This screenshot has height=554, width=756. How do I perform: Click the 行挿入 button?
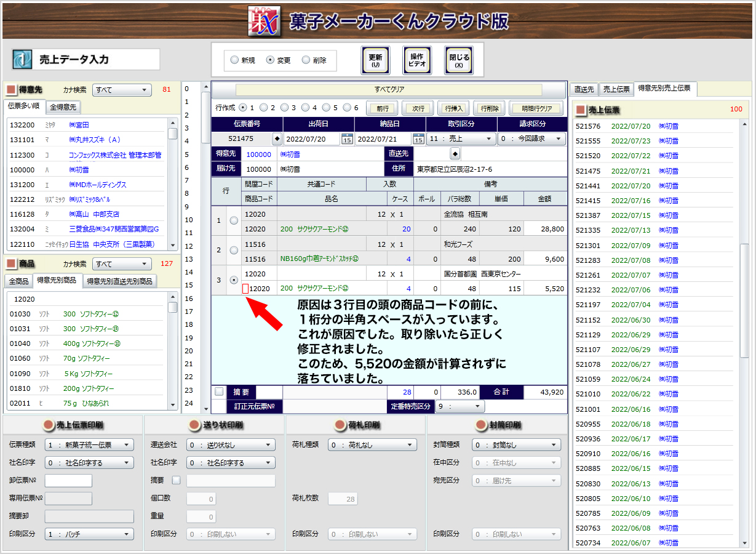(x=453, y=108)
